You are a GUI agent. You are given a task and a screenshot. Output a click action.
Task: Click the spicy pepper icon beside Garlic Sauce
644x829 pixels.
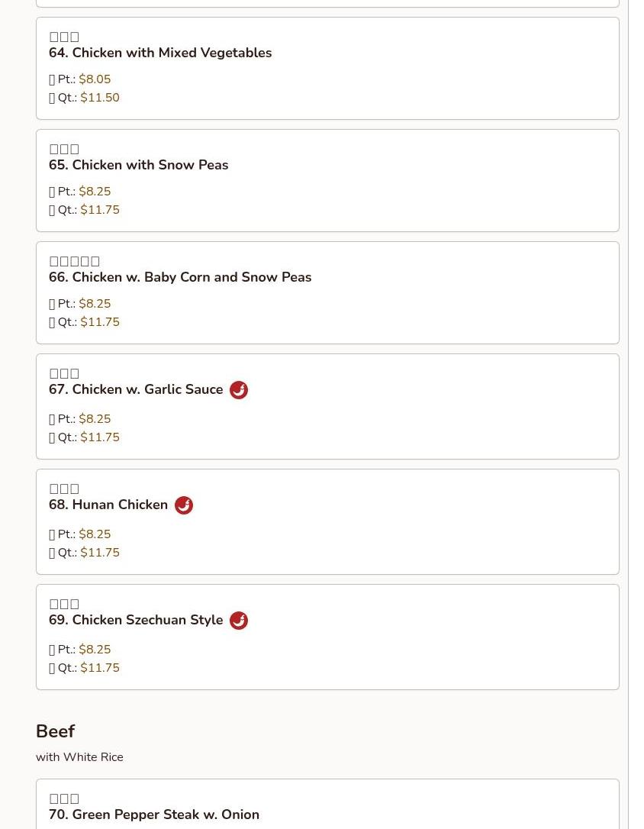coord(239,390)
